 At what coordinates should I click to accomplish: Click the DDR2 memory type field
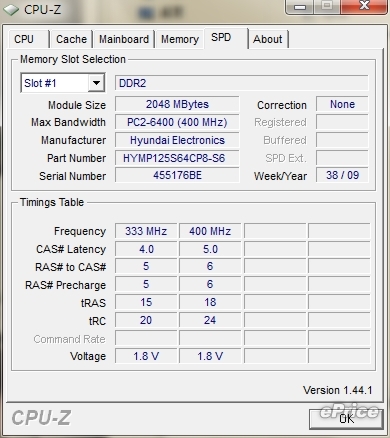(242, 83)
